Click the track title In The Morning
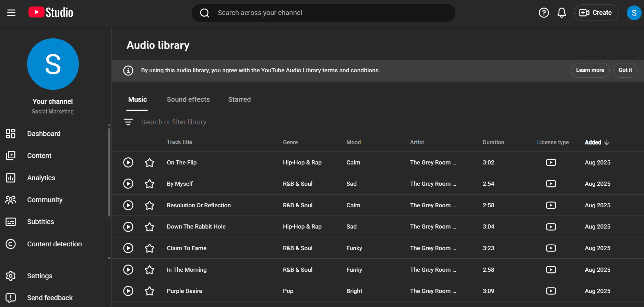644x307 pixels. tap(187, 270)
